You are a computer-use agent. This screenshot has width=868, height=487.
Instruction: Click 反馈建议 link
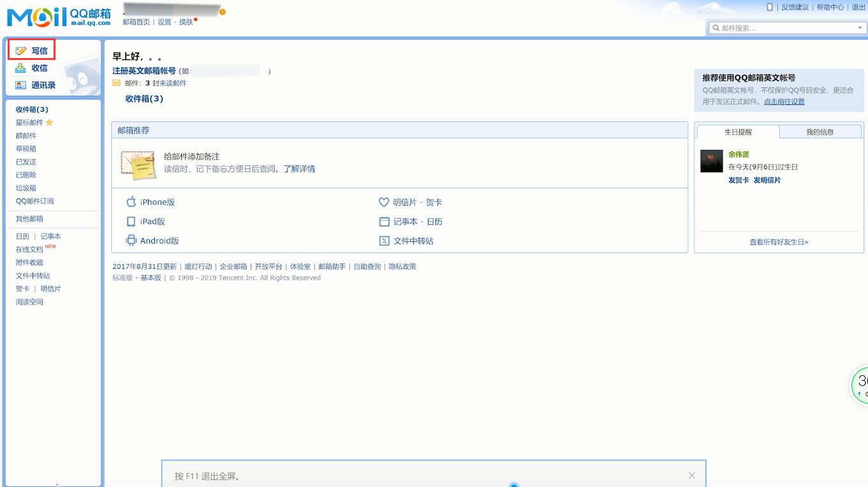pos(795,7)
